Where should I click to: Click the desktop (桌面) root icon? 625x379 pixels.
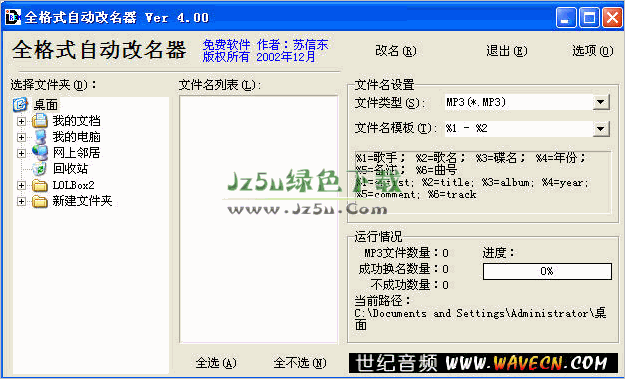point(20,105)
